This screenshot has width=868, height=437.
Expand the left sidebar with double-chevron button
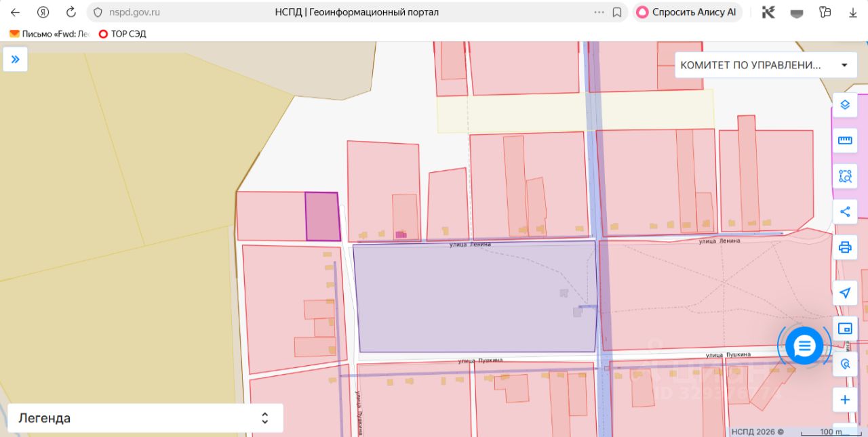pyautogui.click(x=15, y=59)
